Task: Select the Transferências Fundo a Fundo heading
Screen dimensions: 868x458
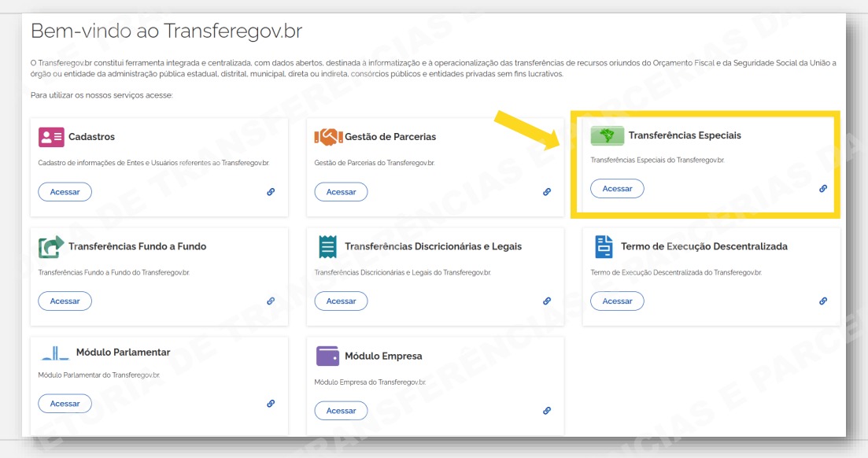Action: 137,246
